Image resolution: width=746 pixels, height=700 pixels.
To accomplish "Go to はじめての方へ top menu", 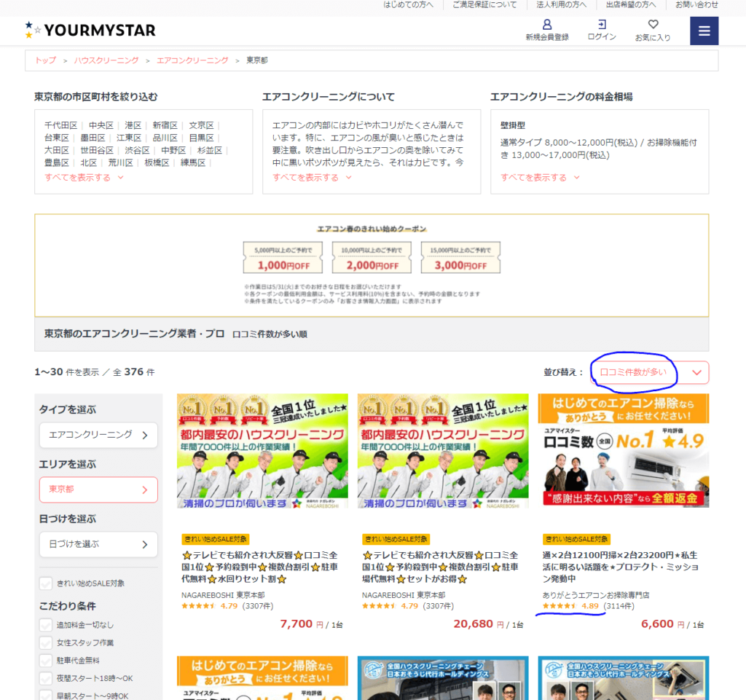I will (408, 5).
